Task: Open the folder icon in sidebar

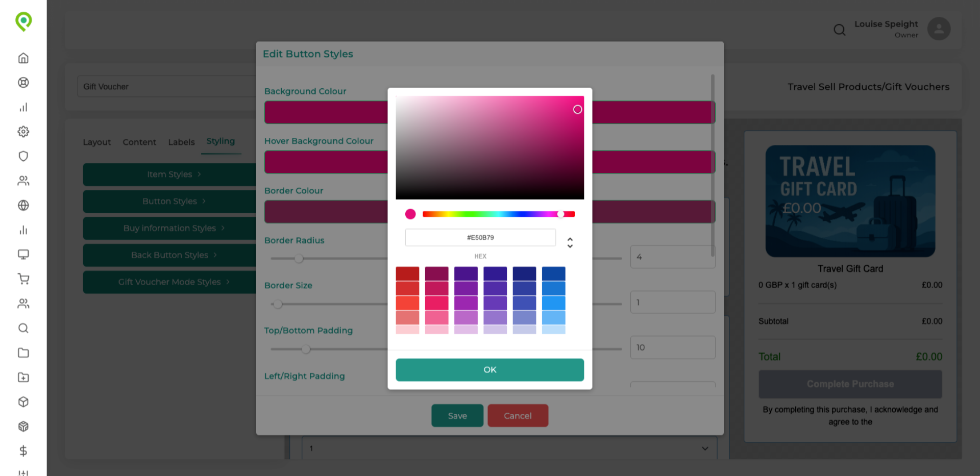Action: [x=23, y=353]
